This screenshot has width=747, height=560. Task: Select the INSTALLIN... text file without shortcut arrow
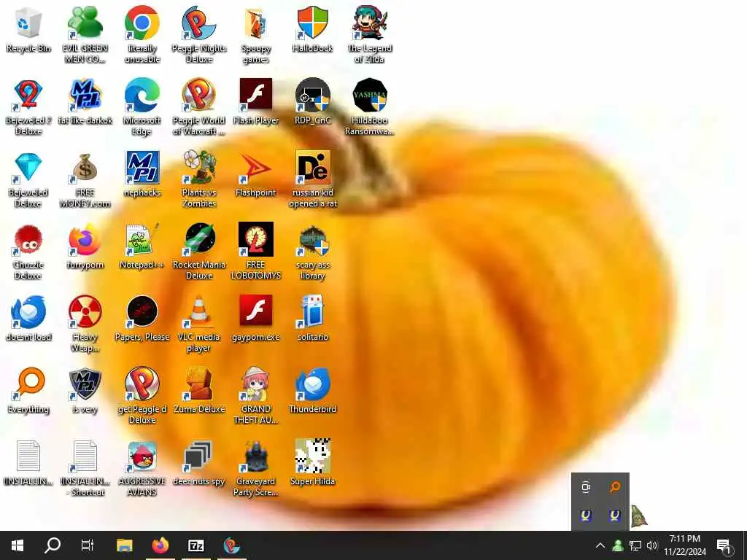click(x=28, y=464)
